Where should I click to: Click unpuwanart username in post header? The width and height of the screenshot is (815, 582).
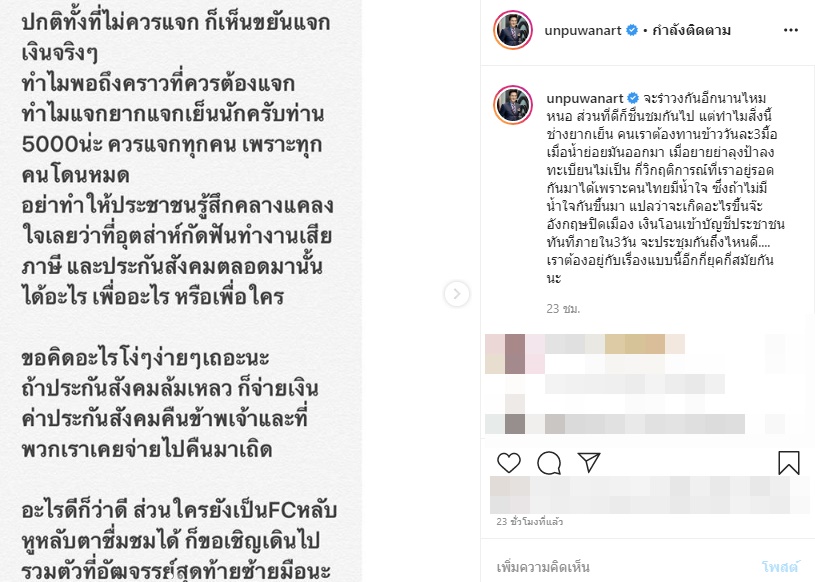coord(583,31)
